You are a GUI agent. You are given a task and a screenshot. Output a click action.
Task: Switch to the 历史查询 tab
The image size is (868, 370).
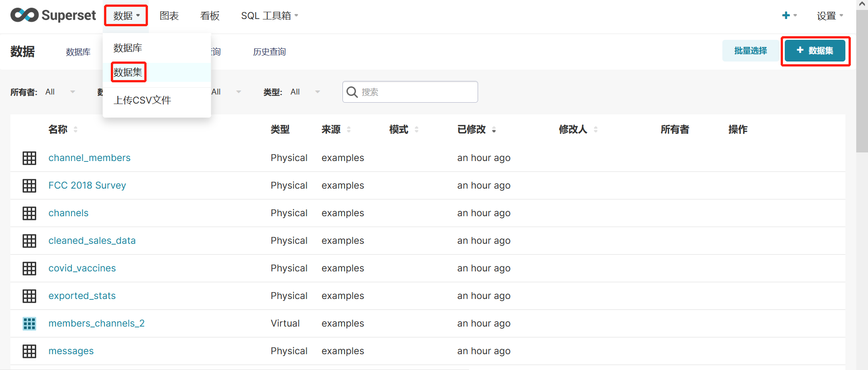(x=270, y=52)
